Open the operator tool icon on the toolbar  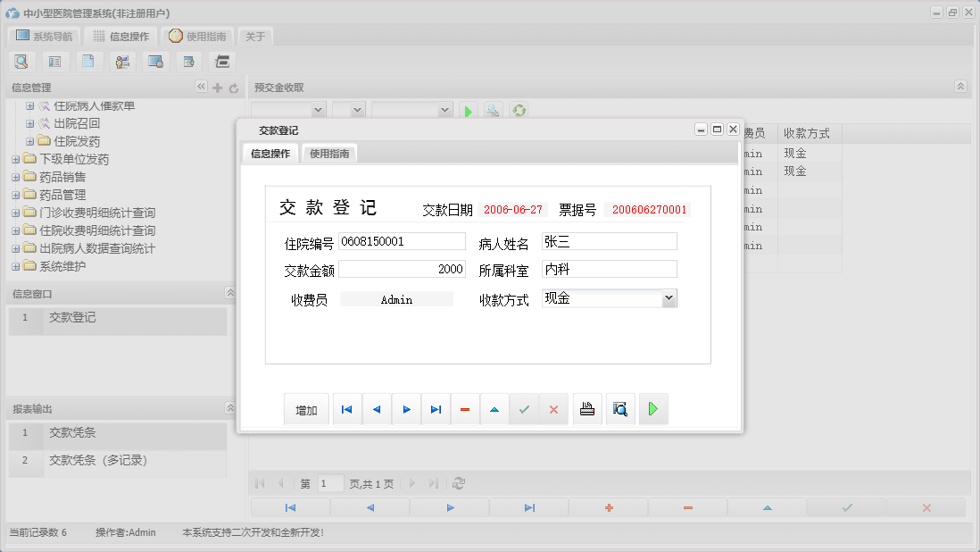(x=122, y=61)
